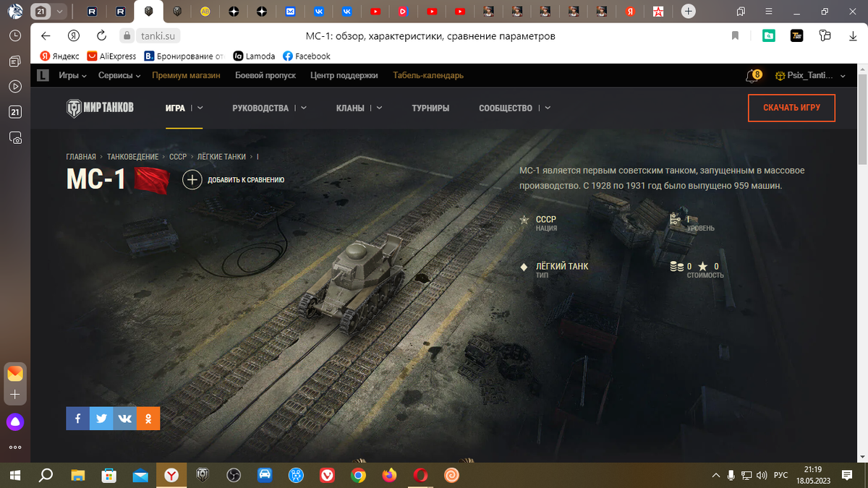Open the ТУРНИРЫ menu item

click(430, 108)
